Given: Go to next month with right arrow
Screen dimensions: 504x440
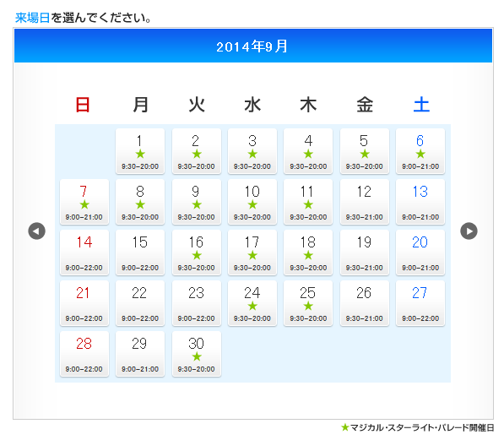Looking at the screenshot, I should (x=469, y=231).
